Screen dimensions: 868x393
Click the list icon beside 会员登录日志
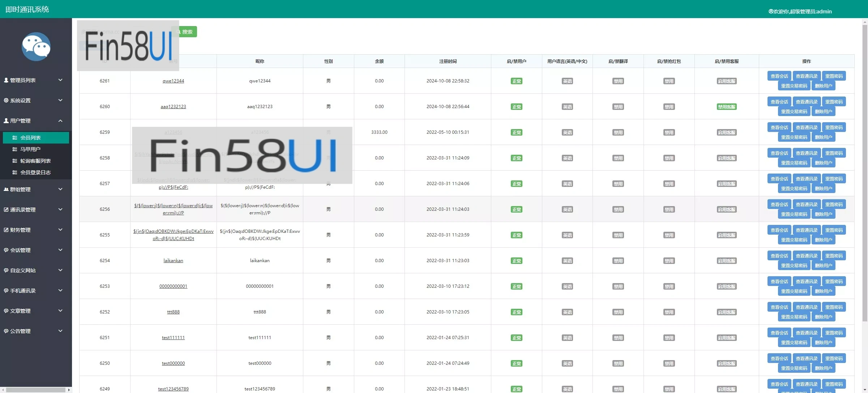click(x=15, y=172)
